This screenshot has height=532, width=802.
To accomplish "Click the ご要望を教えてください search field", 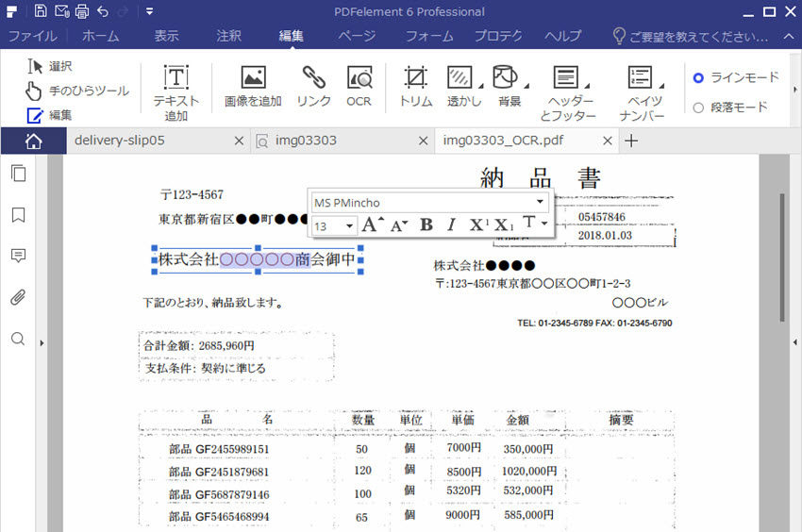I will (691, 37).
